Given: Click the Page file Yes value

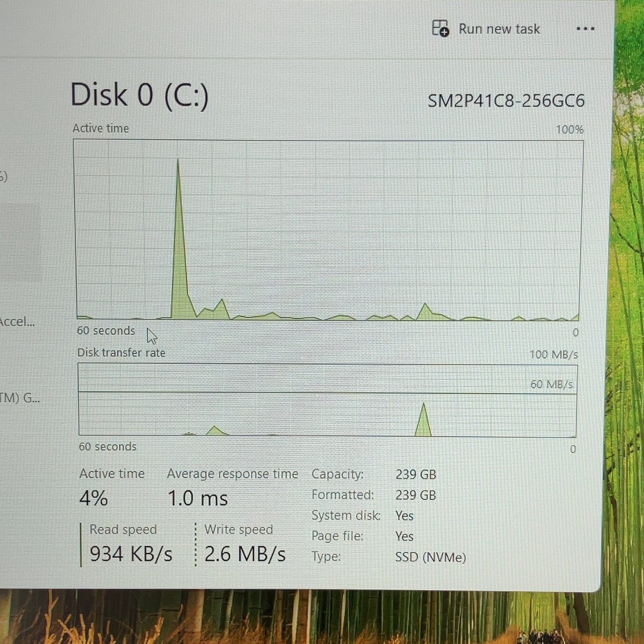Looking at the screenshot, I should coord(404,536).
